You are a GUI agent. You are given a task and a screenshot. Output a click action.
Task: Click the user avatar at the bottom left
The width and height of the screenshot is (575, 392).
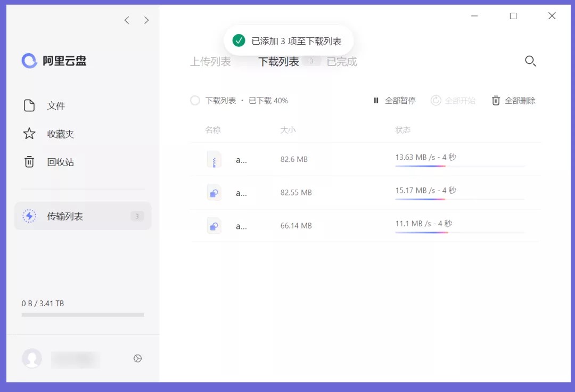click(32, 358)
